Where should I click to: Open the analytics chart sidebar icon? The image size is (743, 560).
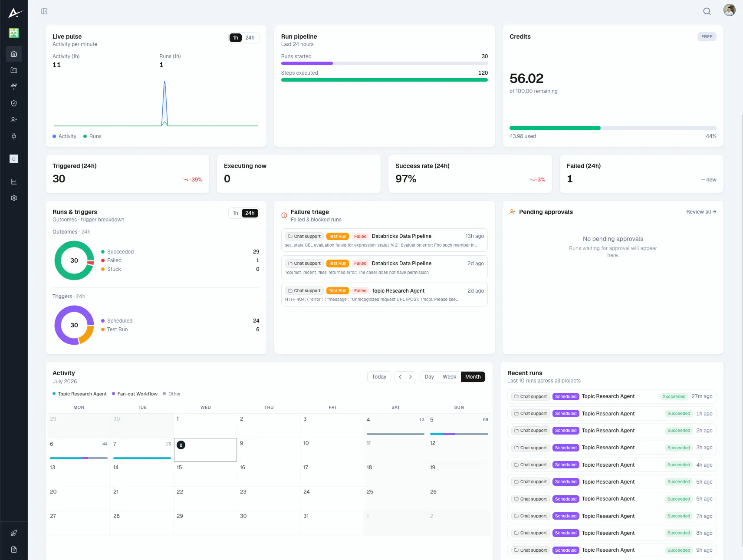(x=14, y=181)
